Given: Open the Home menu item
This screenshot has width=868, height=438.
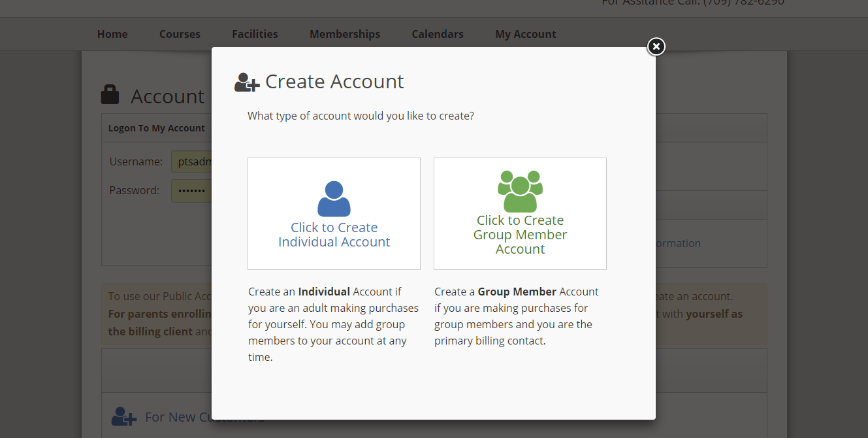Looking at the screenshot, I should pyautogui.click(x=112, y=34).
